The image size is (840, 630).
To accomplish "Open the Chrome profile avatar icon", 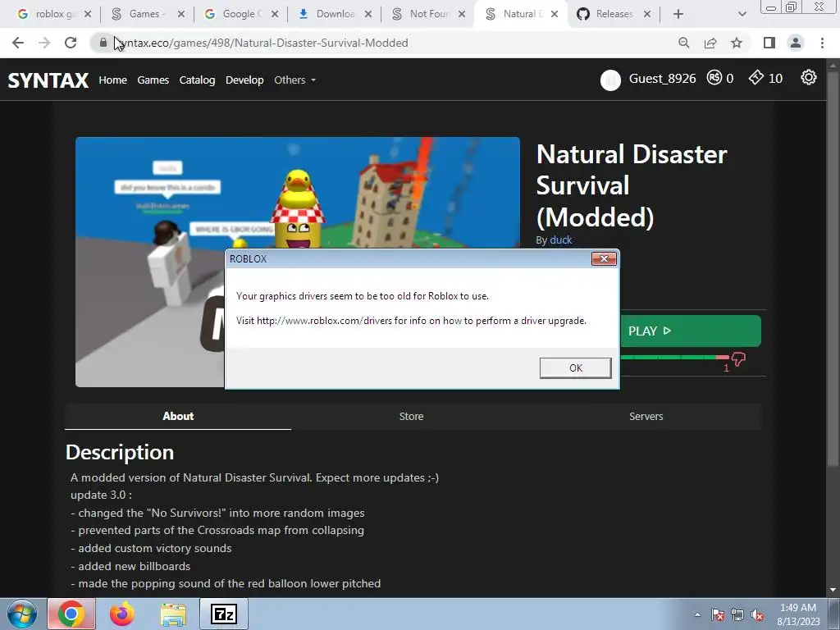I will [x=796, y=43].
